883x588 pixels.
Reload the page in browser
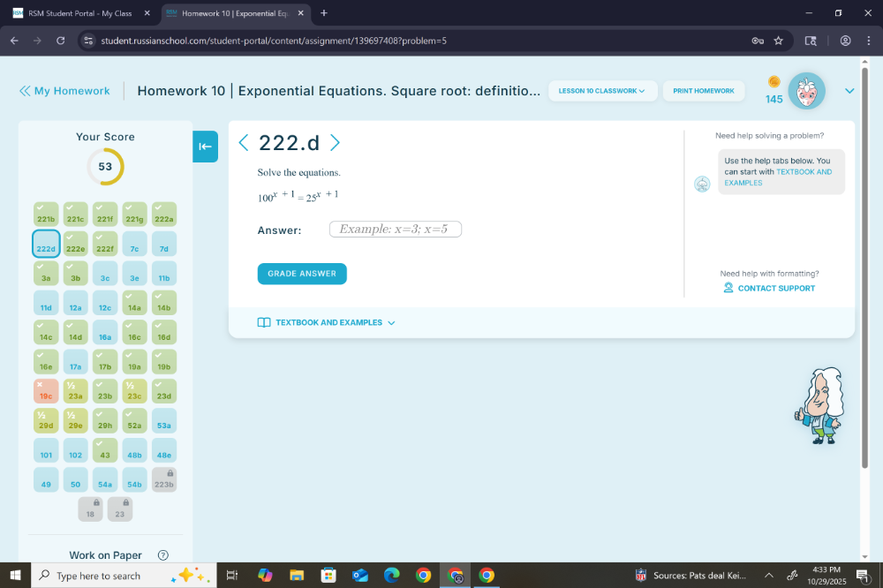(x=60, y=41)
